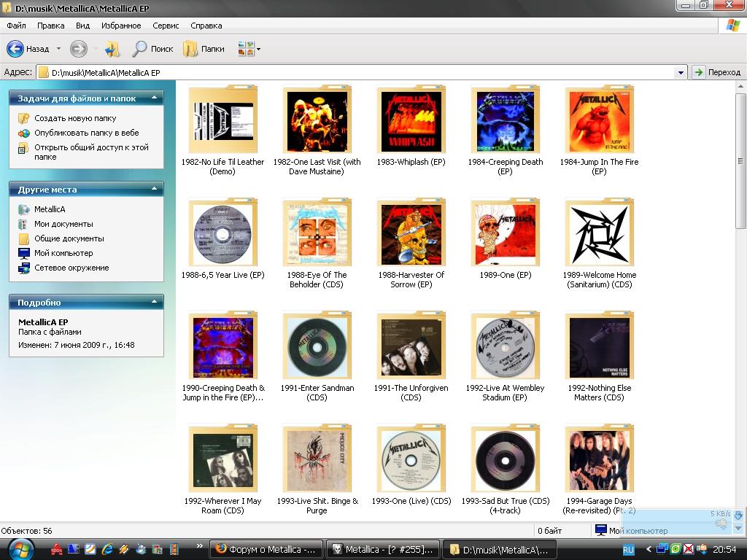Open the Search (Поиск) pane
747x560 pixels.
152,49
